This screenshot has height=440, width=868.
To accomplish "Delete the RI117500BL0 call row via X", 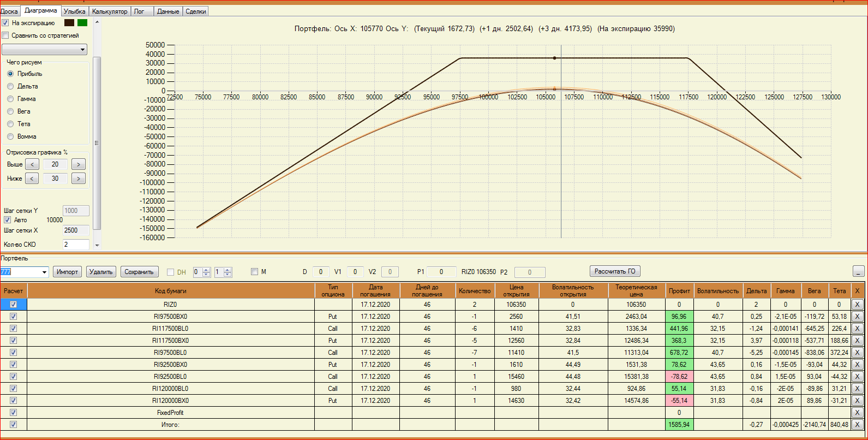I will click(857, 329).
